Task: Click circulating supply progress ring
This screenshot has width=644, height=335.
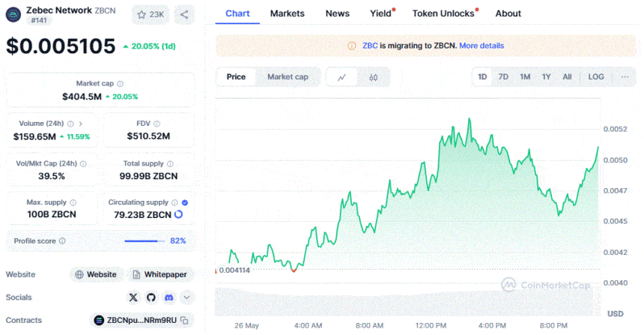Action: pos(179,214)
